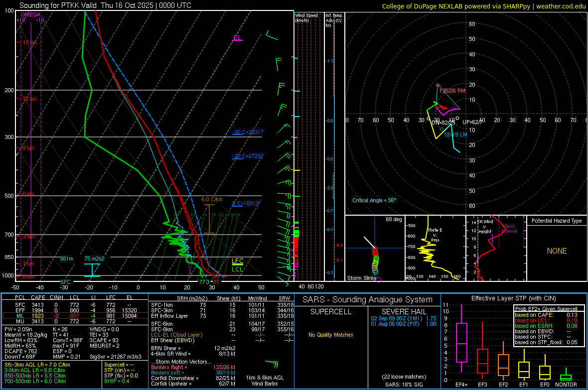
Task: Select the 02 Sep 89 00Z (1M1) hail match
Action: (x=404, y=318)
